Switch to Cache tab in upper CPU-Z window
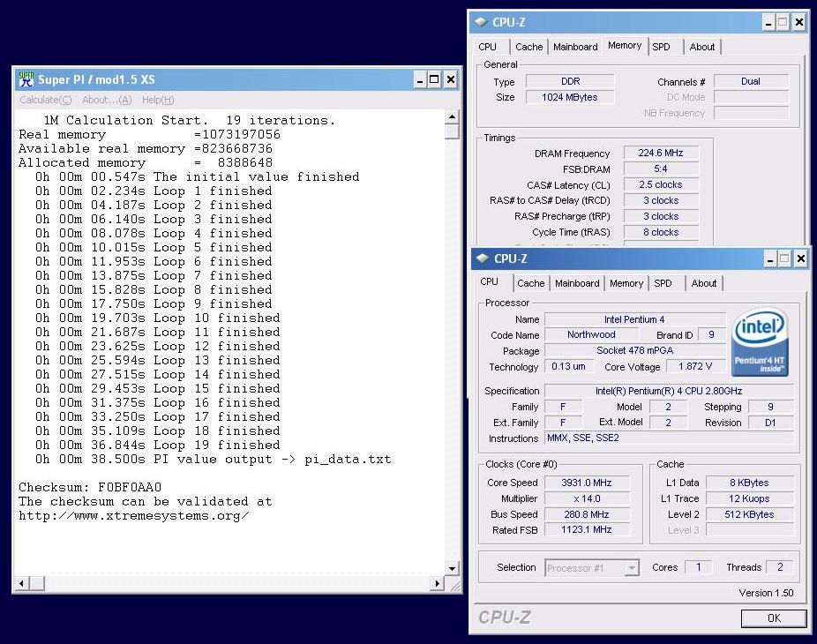 [x=528, y=47]
